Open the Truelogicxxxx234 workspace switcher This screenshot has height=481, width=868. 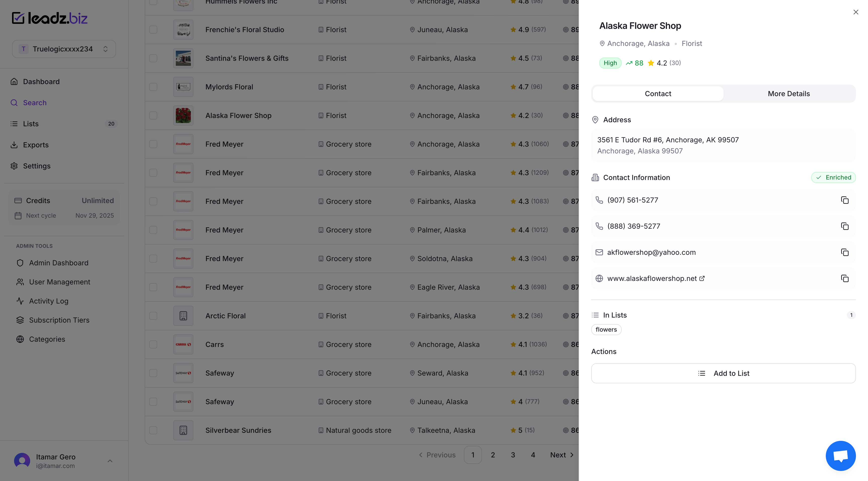(64, 49)
